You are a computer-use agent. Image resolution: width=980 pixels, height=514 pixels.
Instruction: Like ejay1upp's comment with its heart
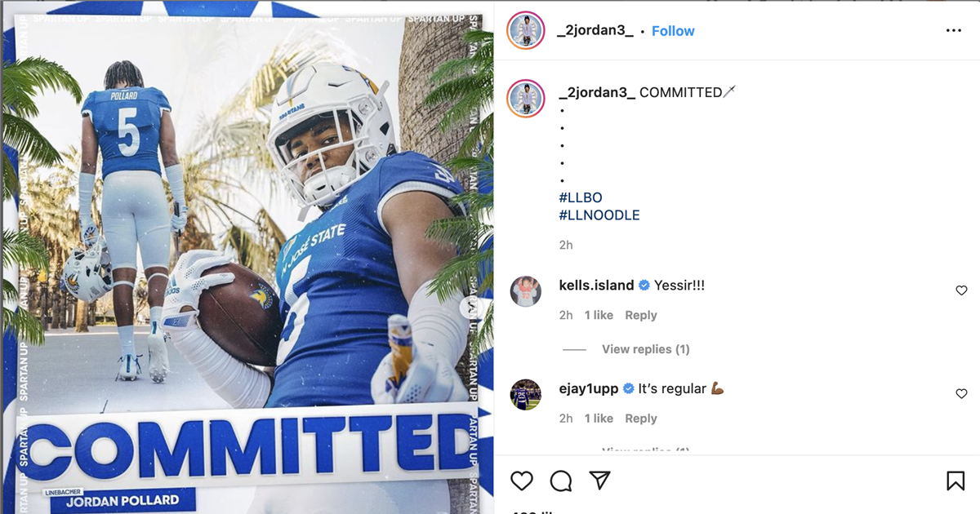(x=961, y=394)
